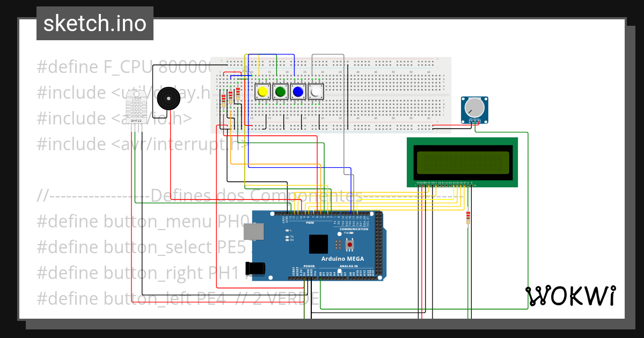Rotate the blue potentiometer knob
The width and height of the screenshot is (644, 338).
click(x=474, y=108)
